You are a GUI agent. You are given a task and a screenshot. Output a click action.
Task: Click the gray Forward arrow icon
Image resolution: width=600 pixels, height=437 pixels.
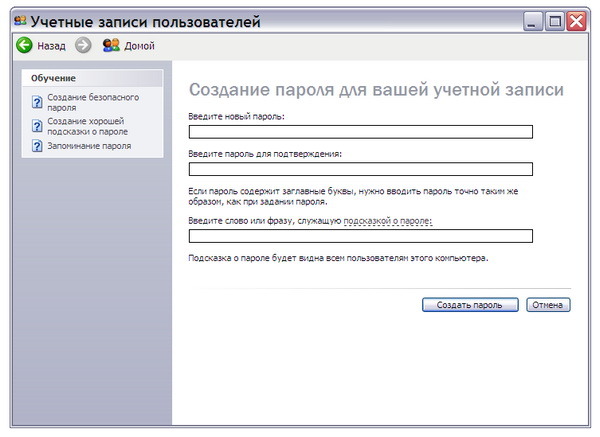tap(83, 45)
